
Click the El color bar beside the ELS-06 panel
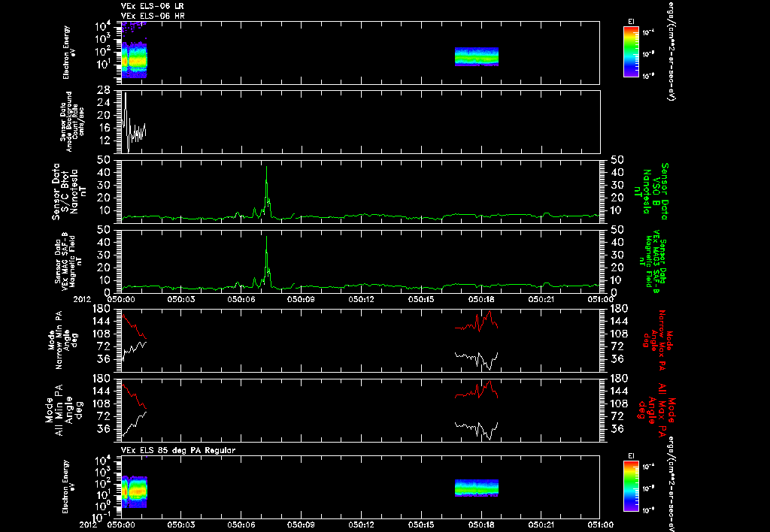click(x=631, y=52)
